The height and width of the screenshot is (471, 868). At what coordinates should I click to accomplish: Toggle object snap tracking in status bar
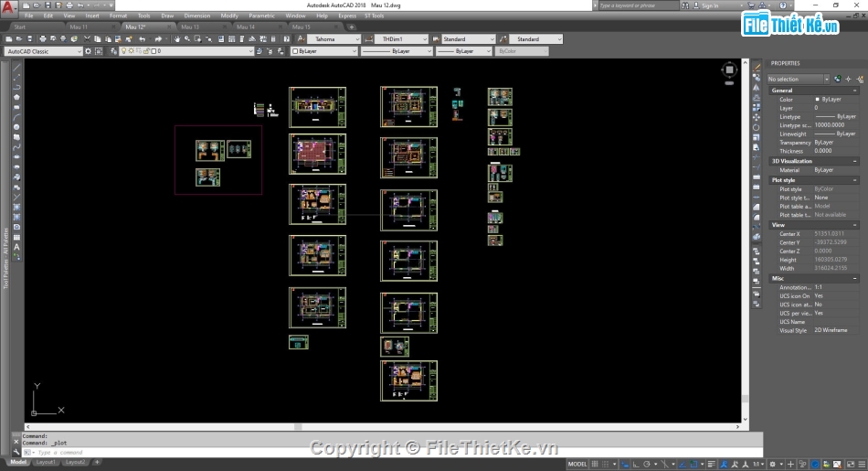(x=683, y=464)
